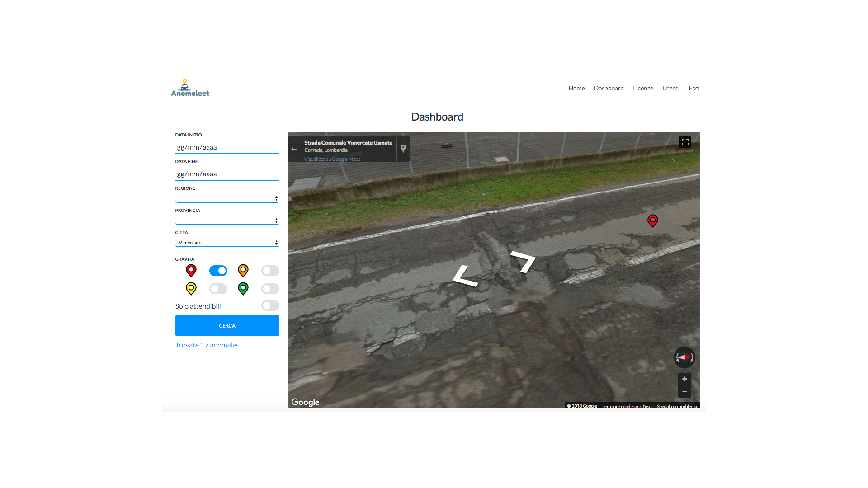Viewport: 868px width, 488px height.
Task: Disable the red severity toggle
Action: (218, 271)
